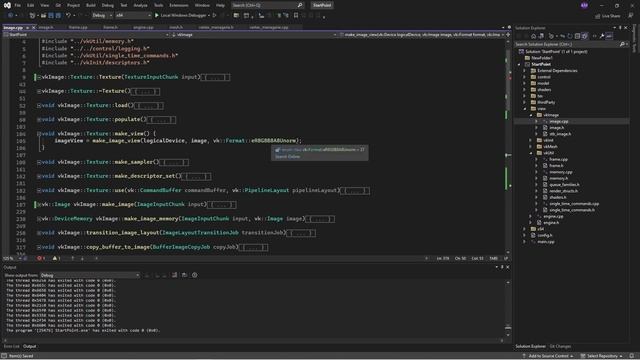Switch to the Error List tab

tap(11, 346)
